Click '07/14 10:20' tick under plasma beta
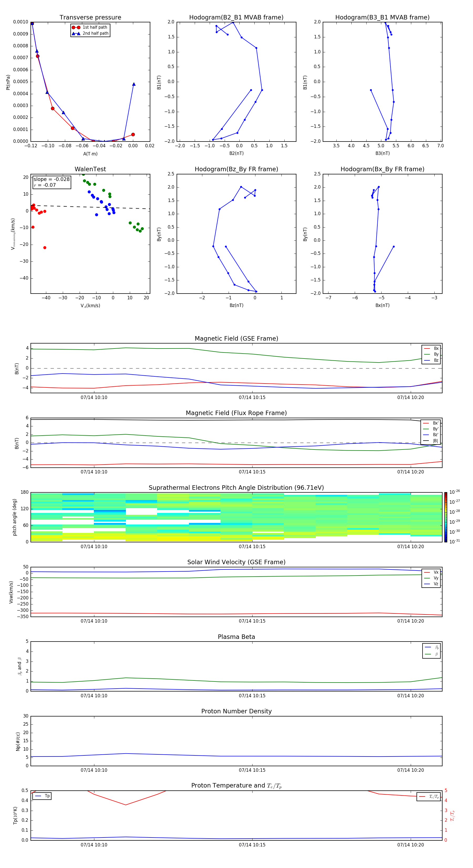This screenshot has width=473, height=868. coord(410,695)
